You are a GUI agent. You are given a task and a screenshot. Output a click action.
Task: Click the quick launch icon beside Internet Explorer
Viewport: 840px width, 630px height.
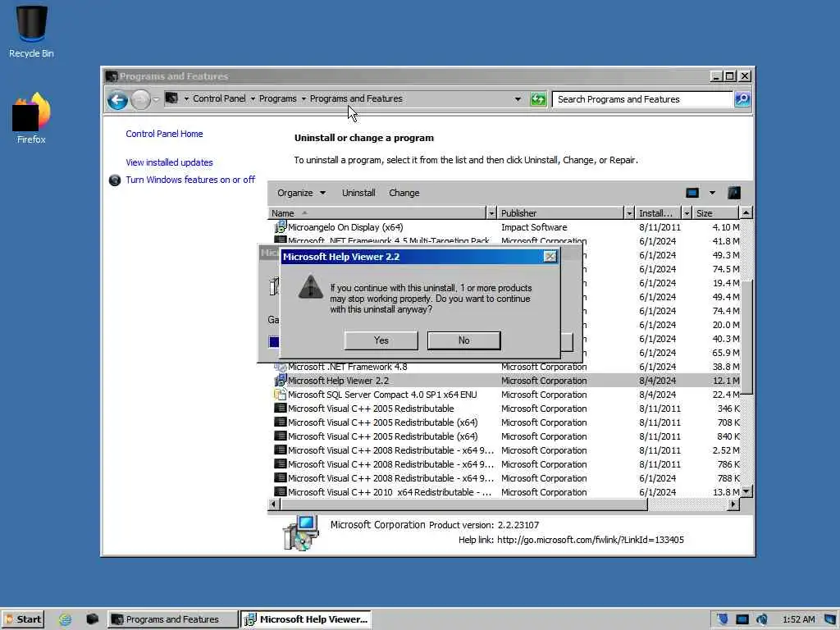(92, 619)
